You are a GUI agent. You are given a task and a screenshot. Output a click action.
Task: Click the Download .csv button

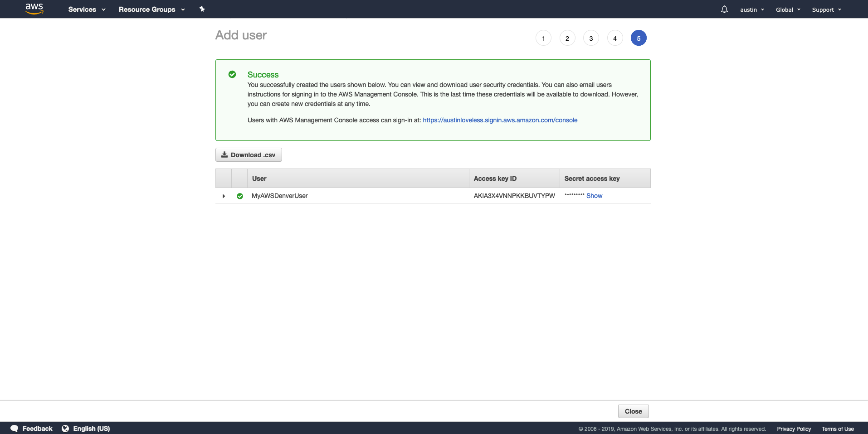tap(249, 154)
